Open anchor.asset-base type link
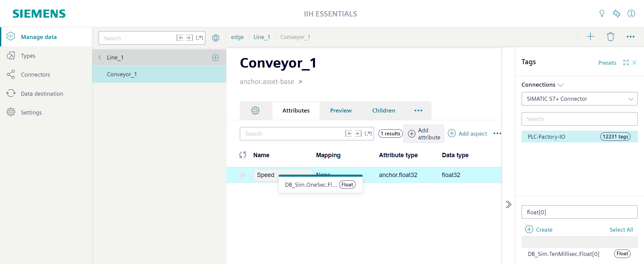Image resolution: width=644 pixels, height=264 pixels. click(x=271, y=82)
